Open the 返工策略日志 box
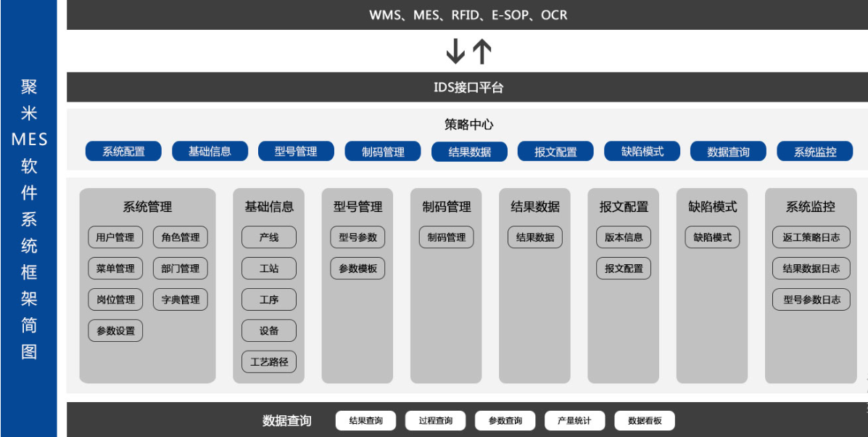Screen dimensions: 868x437 point(811,237)
